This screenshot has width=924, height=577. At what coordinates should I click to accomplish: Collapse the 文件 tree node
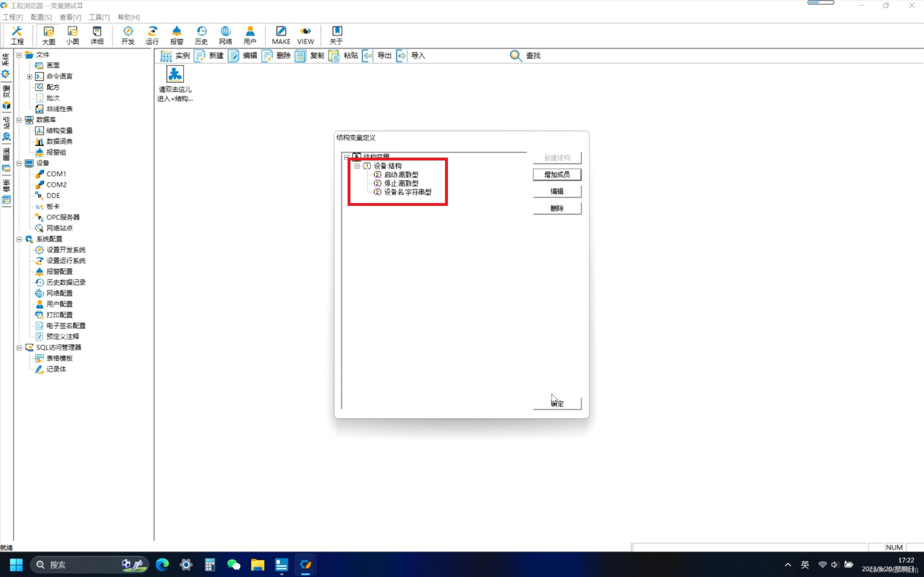tap(19, 55)
